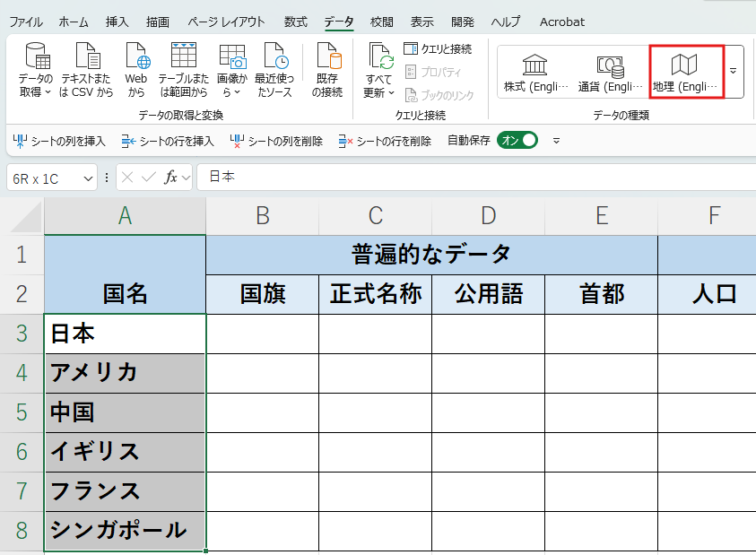This screenshot has width=756, height=555.
Task: Expand the quick access toolbar customize arrow
Action: pos(556,141)
